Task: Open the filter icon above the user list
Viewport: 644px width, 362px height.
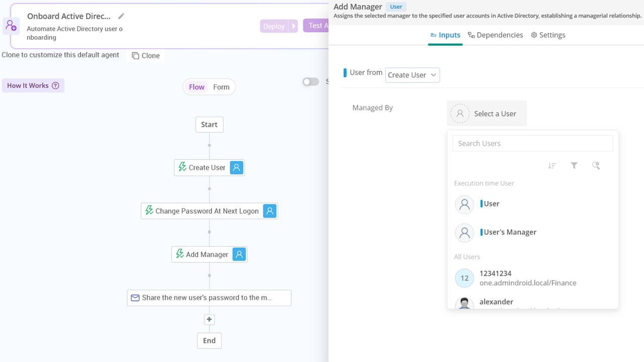Action: click(x=574, y=165)
